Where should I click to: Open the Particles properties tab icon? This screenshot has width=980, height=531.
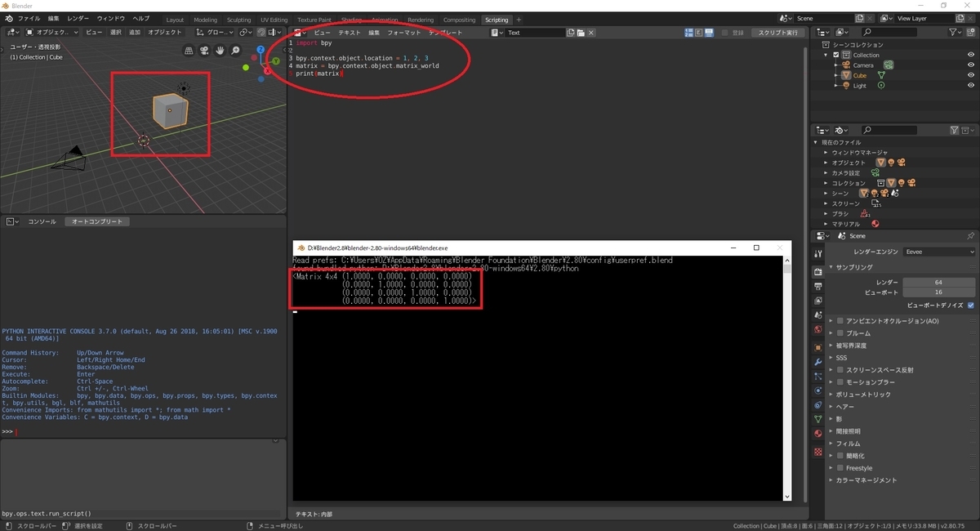[818, 377]
